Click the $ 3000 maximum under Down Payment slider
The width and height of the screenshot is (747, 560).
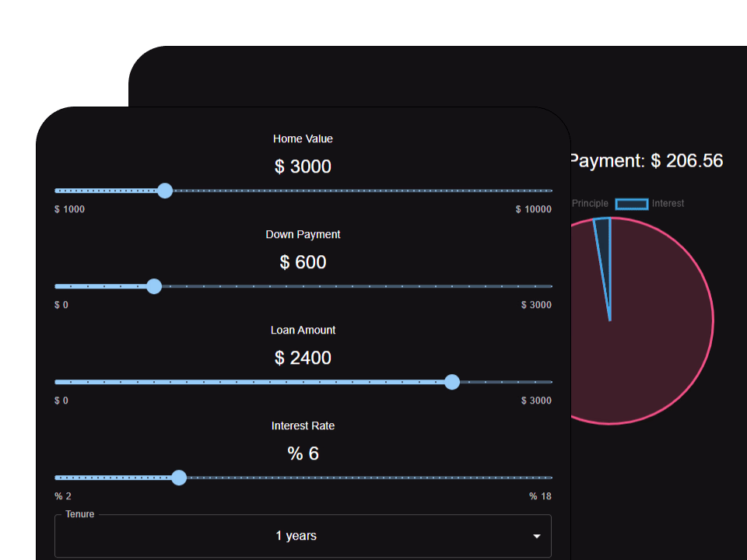536,305
